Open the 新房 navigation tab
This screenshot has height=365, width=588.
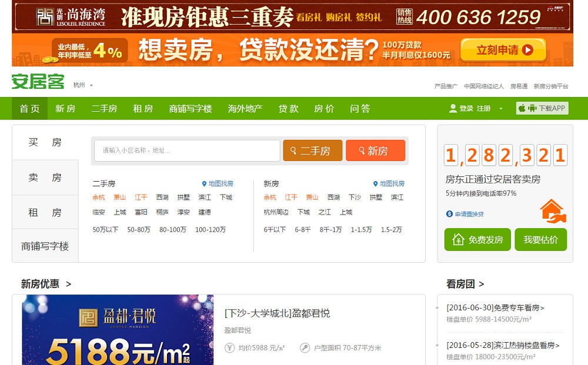(x=65, y=109)
